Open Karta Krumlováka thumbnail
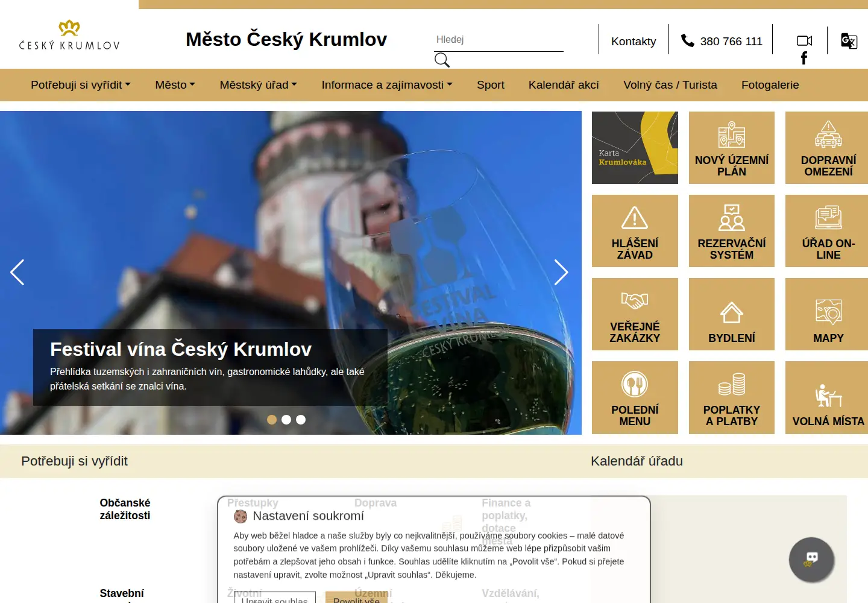This screenshot has width=868, height=603. [635, 148]
